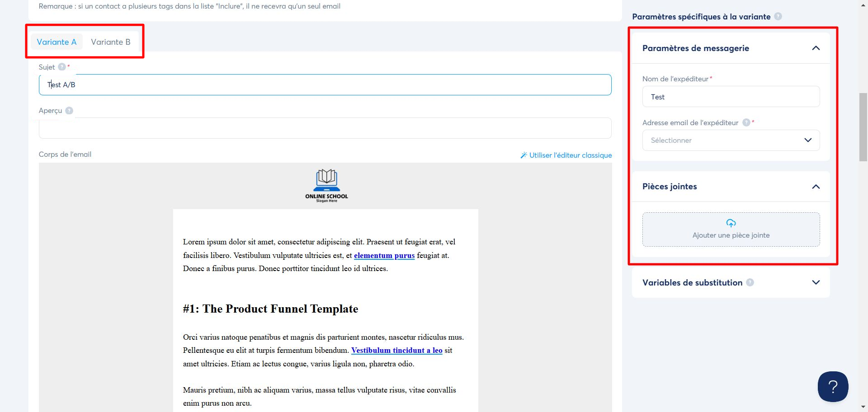Open the floating help question mark button

(833, 387)
